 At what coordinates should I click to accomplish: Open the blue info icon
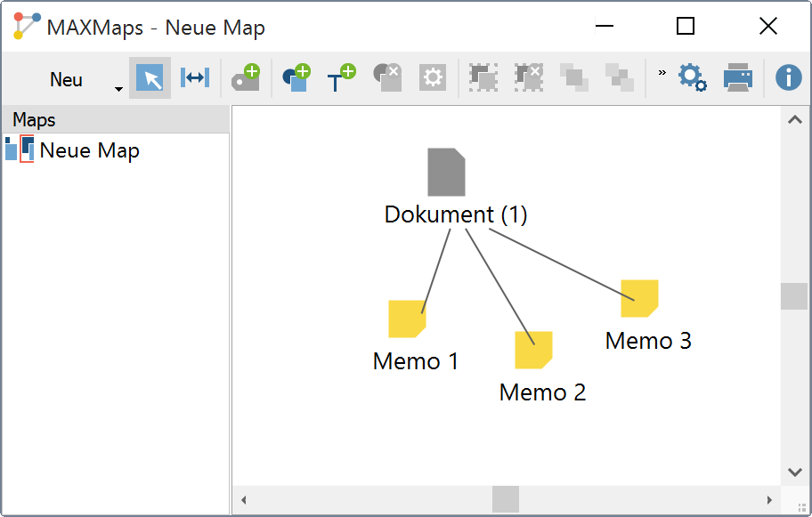tap(788, 77)
